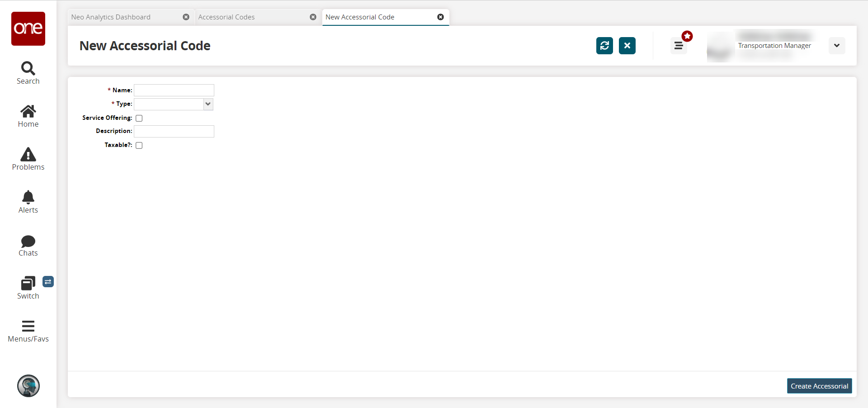The image size is (868, 408).
Task: Focus the Name input field
Action: click(x=174, y=90)
